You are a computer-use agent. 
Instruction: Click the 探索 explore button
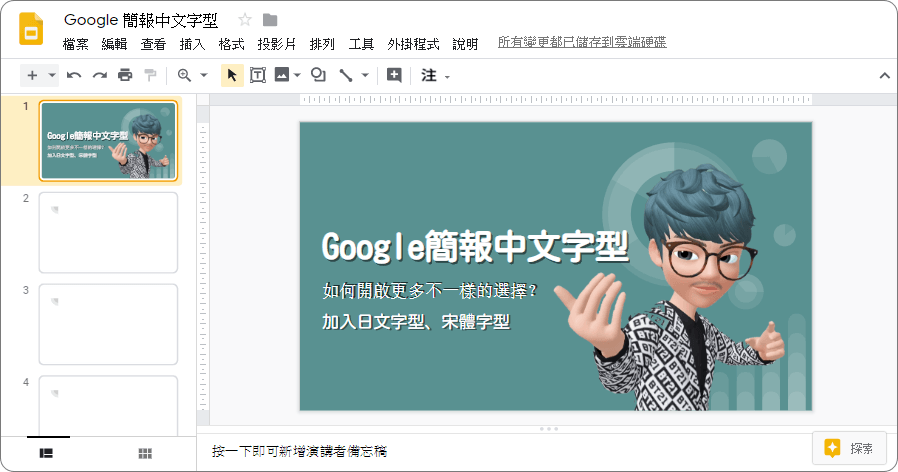[x=849, y=448]
